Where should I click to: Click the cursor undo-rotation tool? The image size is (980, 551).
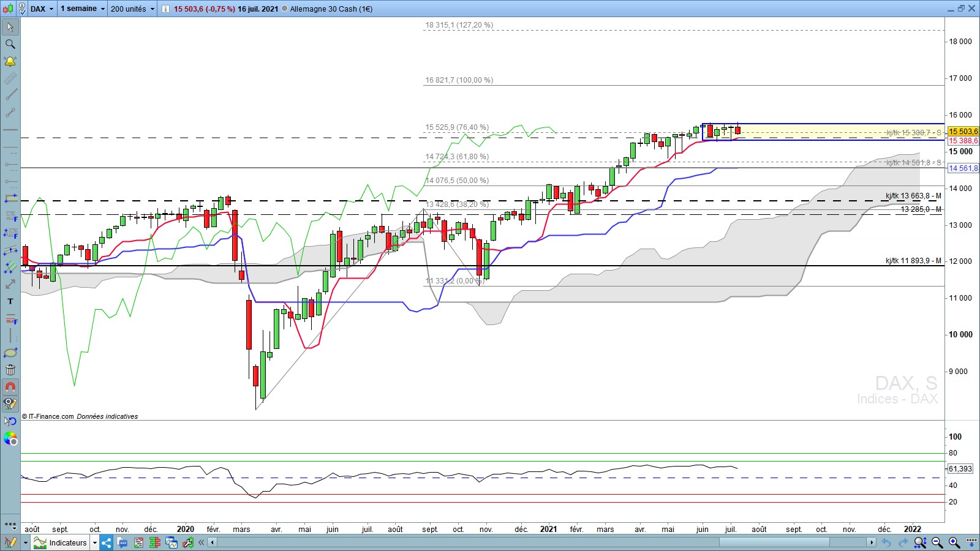click(10, 421)
